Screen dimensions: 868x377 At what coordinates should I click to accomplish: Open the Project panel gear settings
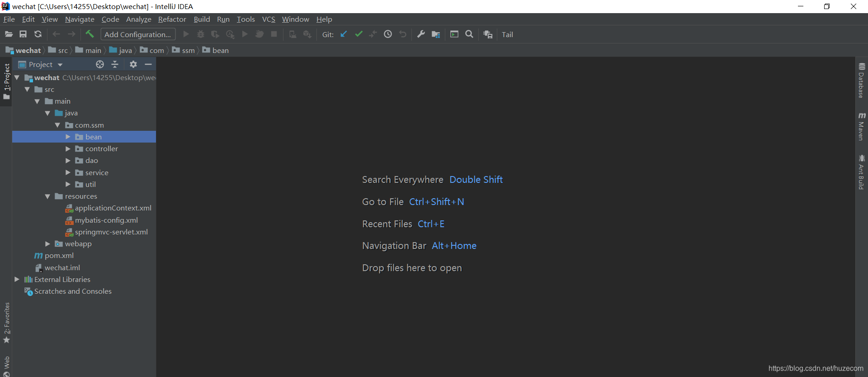coord(133,64)
